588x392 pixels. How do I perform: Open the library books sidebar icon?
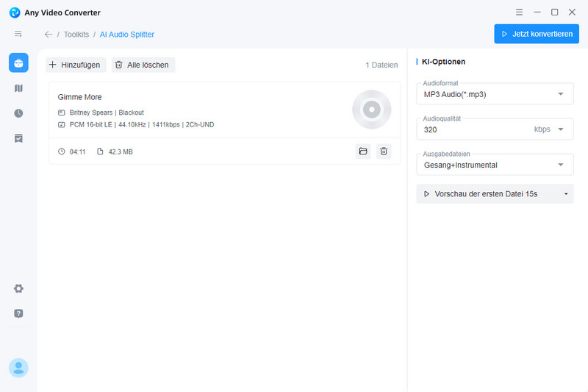click(x=18, y=88)
